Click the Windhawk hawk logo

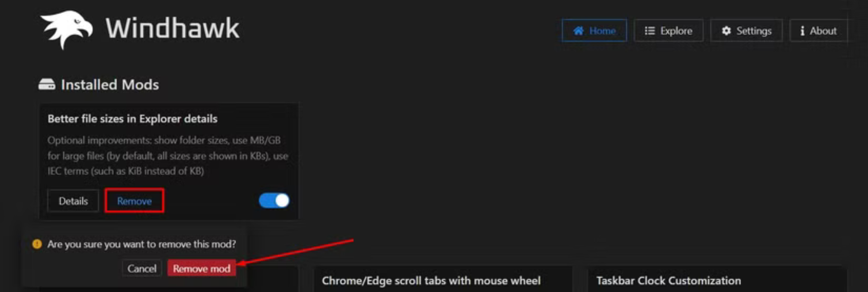tap(66, 30)
